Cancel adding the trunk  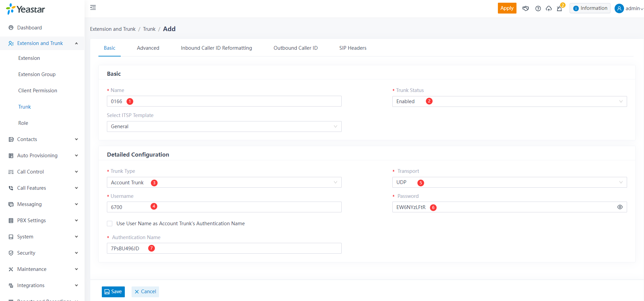(145, 292)
